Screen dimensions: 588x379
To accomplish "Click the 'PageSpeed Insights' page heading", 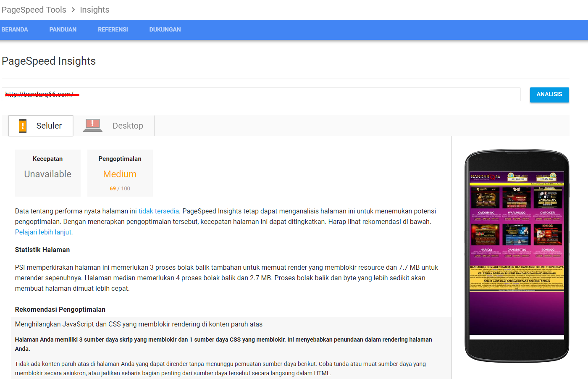I will 49,61.
